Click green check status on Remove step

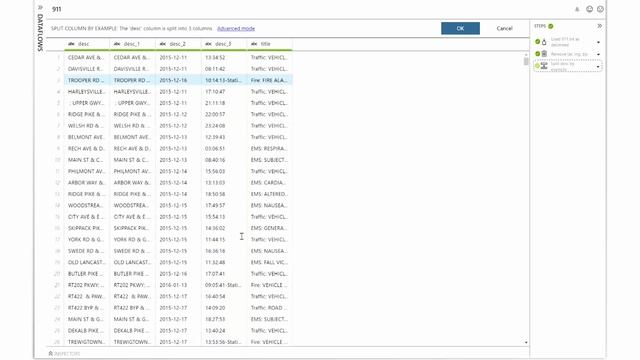click(x=538, y=53)
